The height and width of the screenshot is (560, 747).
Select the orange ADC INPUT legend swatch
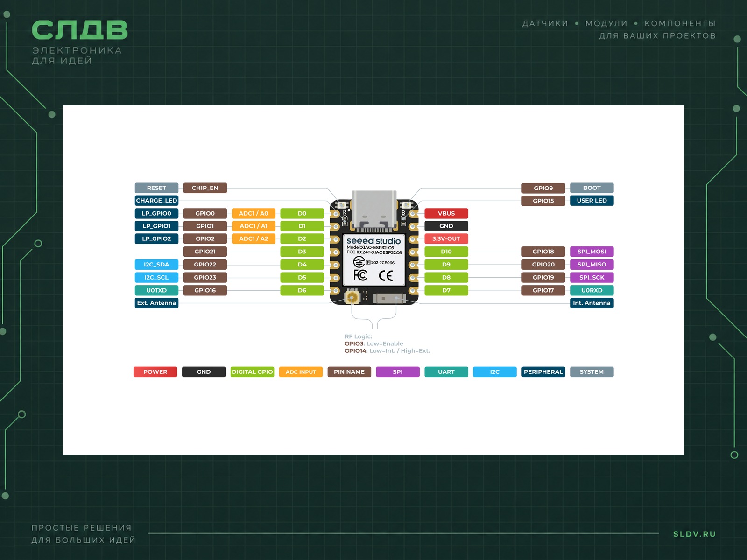301,372
